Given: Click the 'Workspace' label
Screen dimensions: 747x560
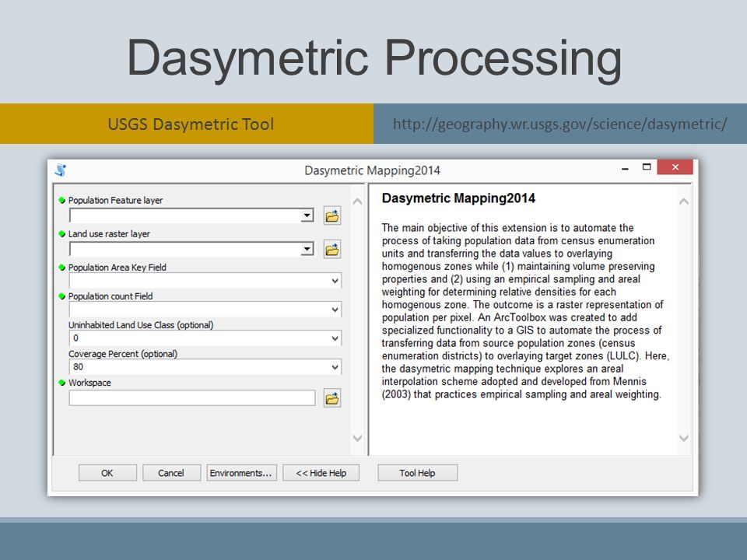Looking at the screenshot, I should coord(89,383).
